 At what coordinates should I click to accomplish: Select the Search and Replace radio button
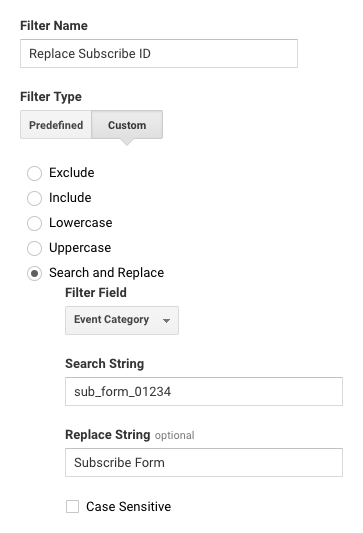click(x=34, y=273)
